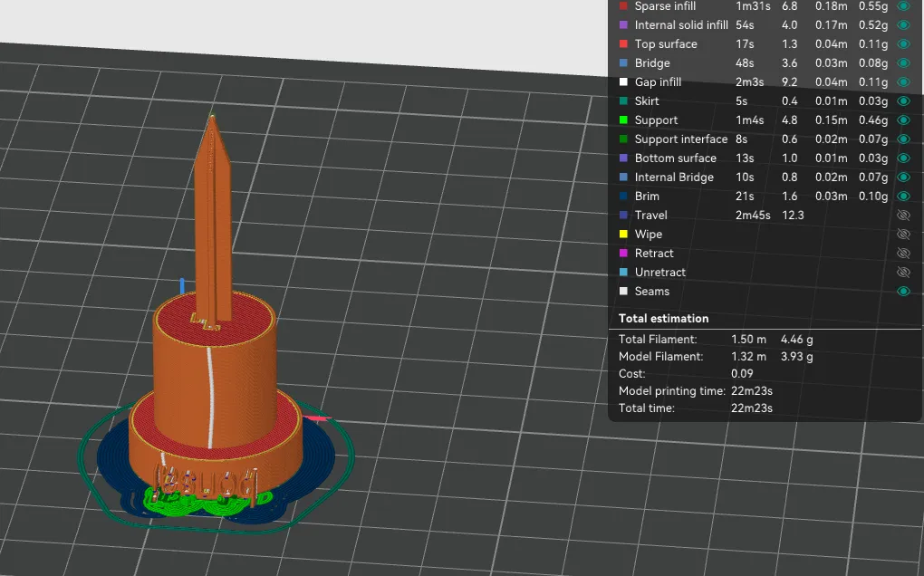Click the Internal Bridge color swatch

[623, 177]
